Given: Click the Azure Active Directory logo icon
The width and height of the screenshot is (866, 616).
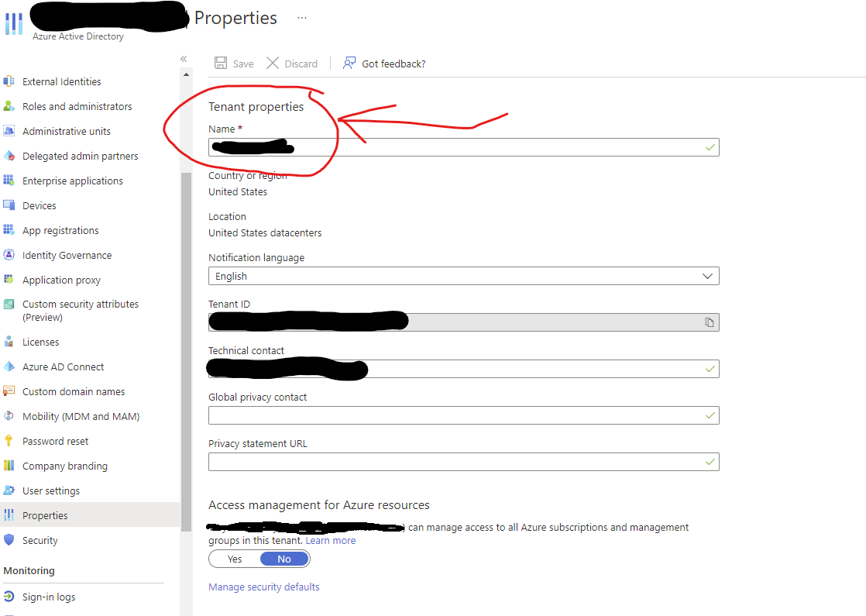Looking at the screenshot, I should point(14,24).
